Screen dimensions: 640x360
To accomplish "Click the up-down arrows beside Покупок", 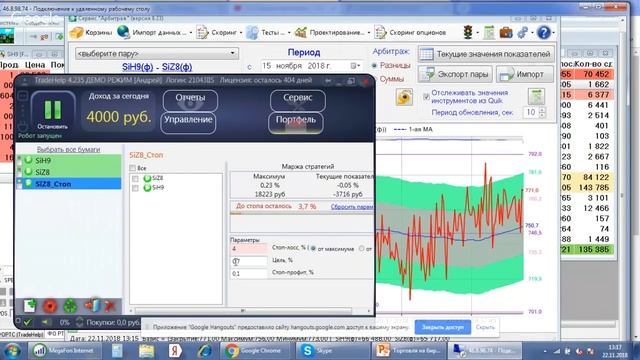I will 80,322.
